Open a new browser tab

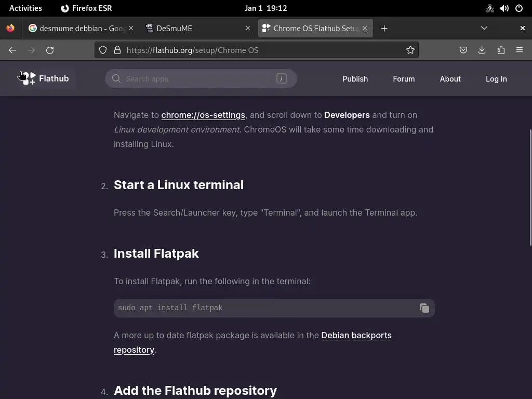(384, 28)
